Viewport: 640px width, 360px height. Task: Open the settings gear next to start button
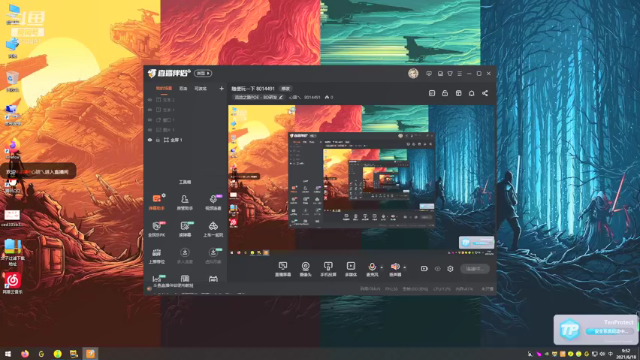pos(450,269)
